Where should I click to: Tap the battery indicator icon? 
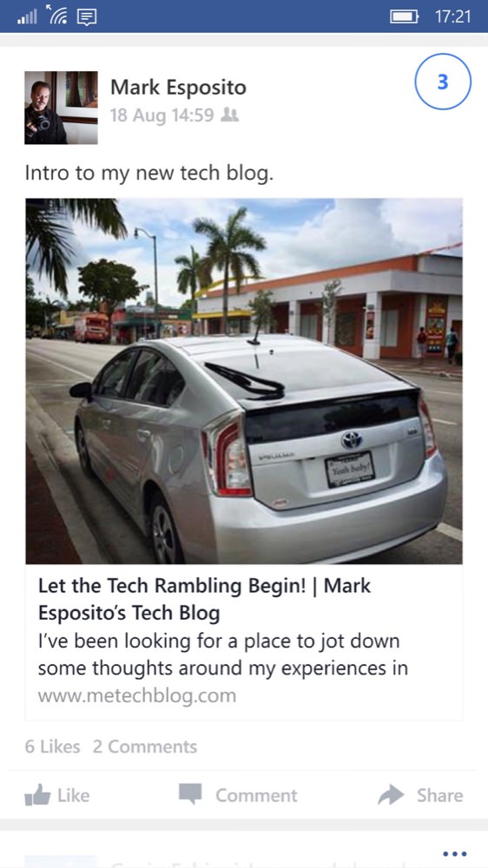pos(405,16)
